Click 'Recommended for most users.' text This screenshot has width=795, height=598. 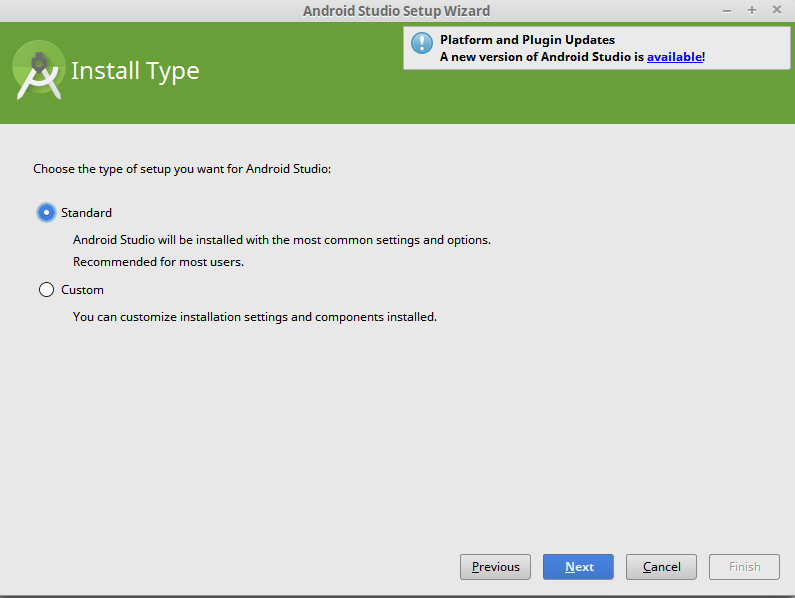(x=158, y=262)
